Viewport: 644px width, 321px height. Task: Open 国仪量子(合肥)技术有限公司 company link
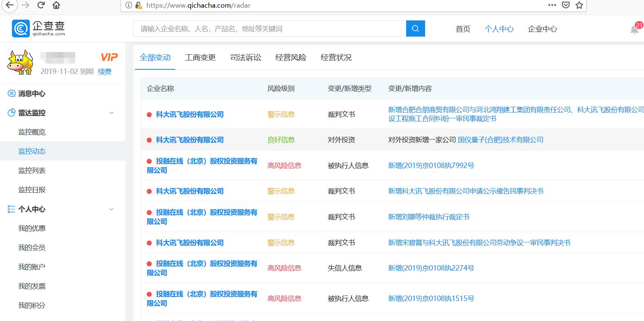(x=501, y=140)
